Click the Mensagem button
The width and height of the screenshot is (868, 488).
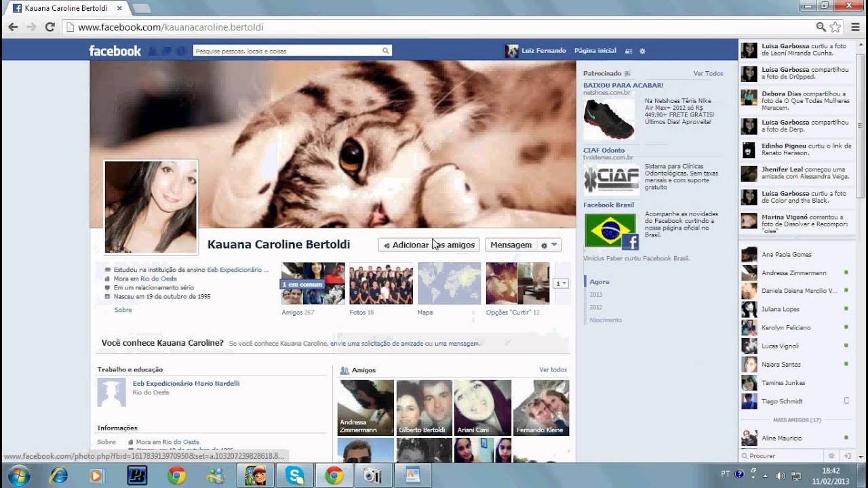511,245
